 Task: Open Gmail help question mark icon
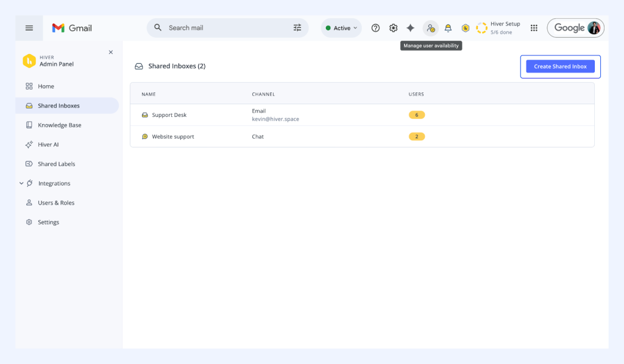pyautogui.click(x=375, y=28)
